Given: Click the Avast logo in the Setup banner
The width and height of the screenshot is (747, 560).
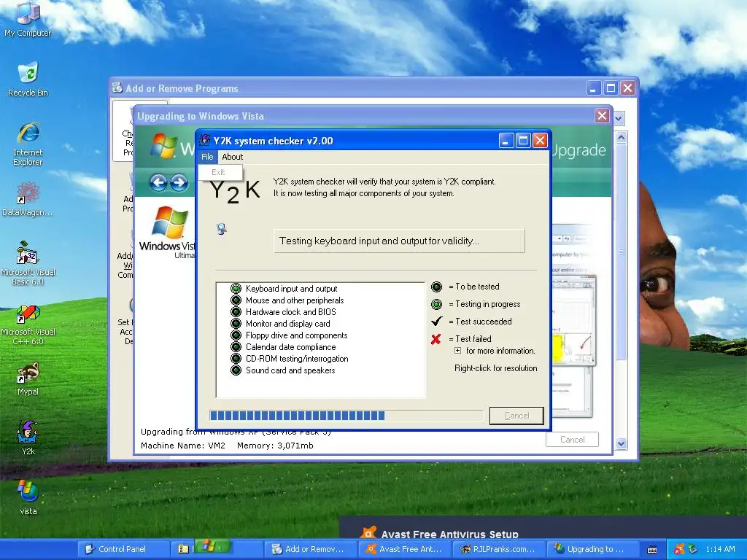Looking at the screenshot, I should 368,532.
